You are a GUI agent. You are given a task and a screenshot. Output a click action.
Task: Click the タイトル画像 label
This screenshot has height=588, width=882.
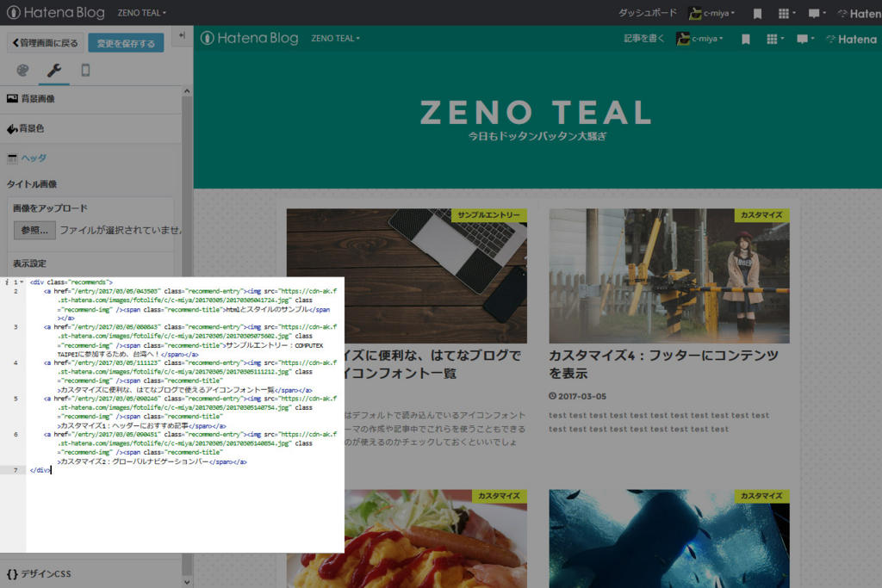pos(32,184)
